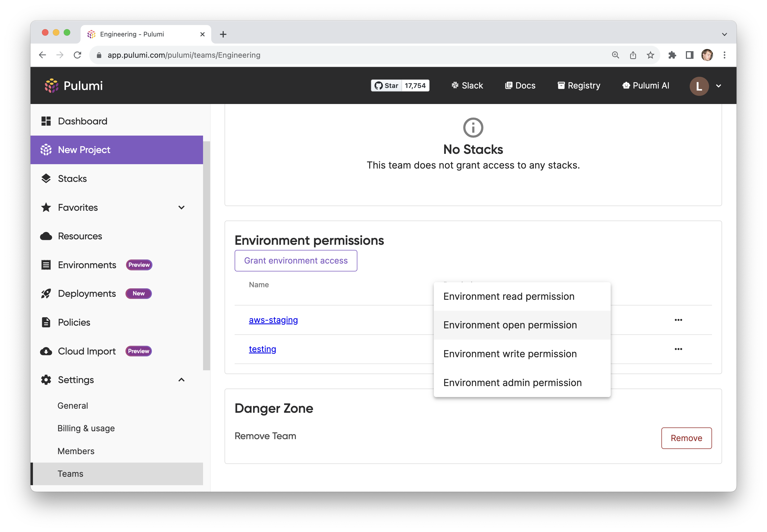The width and height of the screenshot is (767, 532).
Task: Open Environments in the sidebar
Action: (x=116, y=265)
